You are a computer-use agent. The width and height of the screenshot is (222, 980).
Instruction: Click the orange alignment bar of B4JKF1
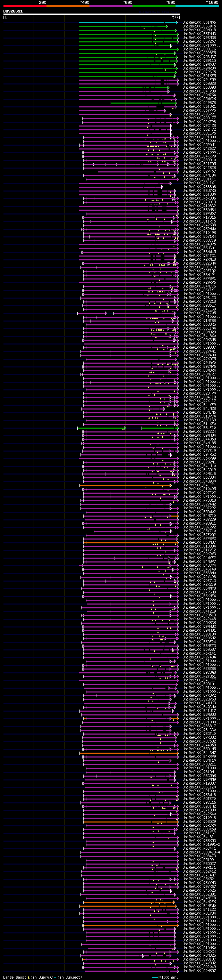click(126, 485)
